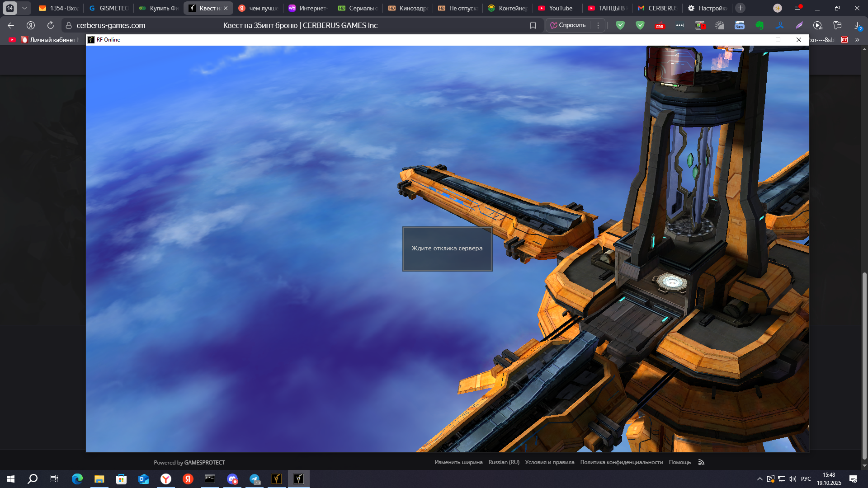The width and height of the screenshot is (868, 488).
Task: Click the red ERR extension icon
Action: click(x=660, y=26)
